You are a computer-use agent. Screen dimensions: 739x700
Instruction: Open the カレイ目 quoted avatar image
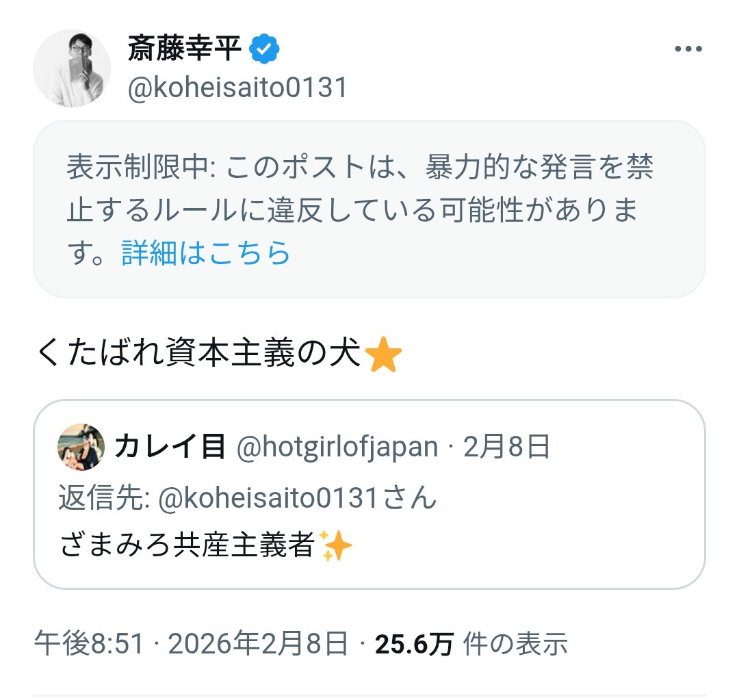(x=81, y=447)
